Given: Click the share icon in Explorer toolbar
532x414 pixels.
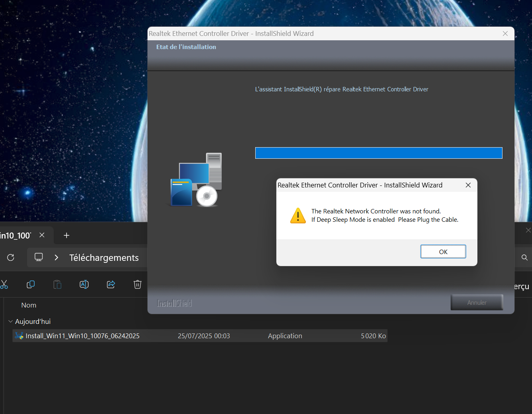Looking at the screenshot, I should (x=111, y=284).
